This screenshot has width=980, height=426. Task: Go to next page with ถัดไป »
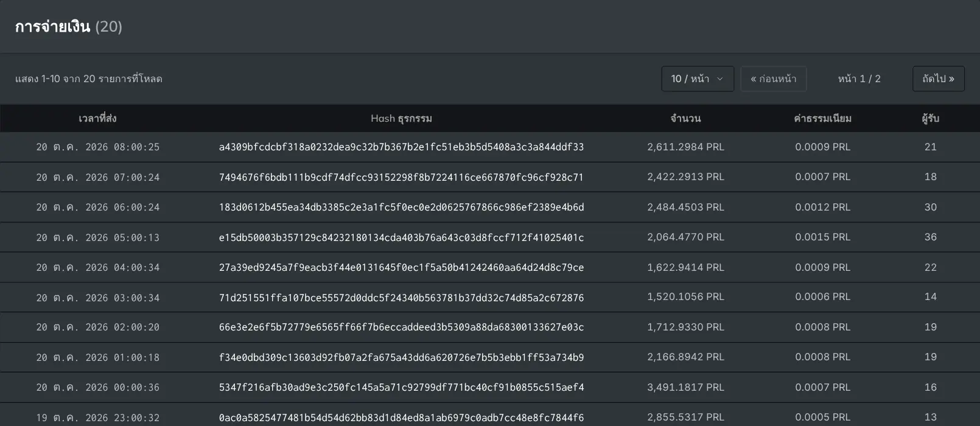(939, 79)
